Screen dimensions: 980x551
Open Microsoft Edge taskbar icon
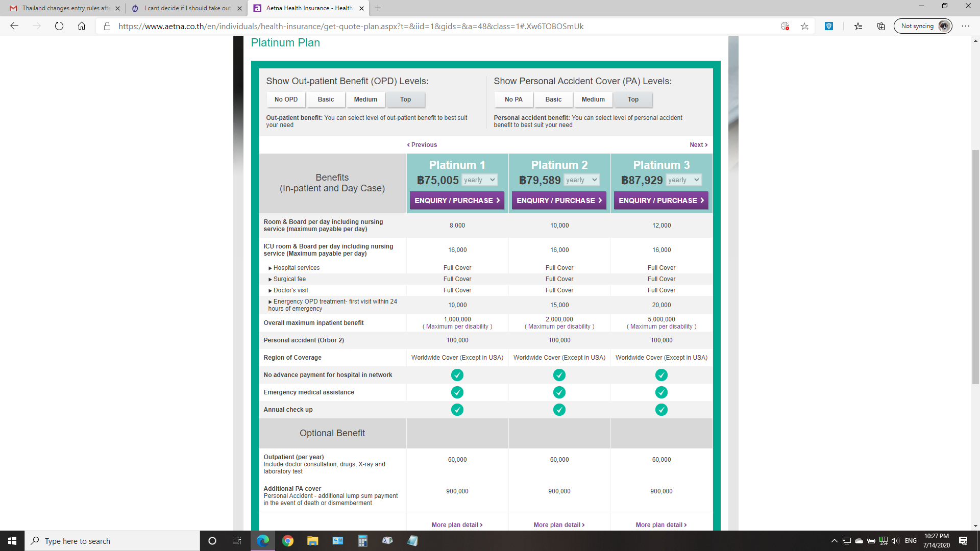point(263,541)
